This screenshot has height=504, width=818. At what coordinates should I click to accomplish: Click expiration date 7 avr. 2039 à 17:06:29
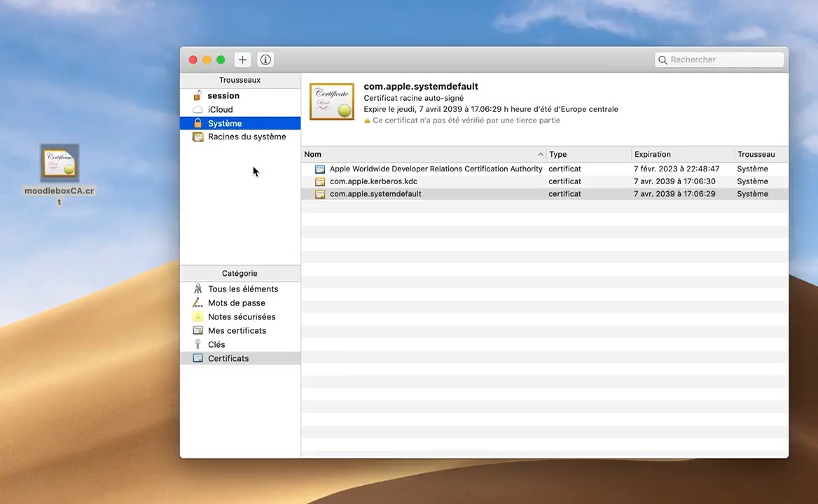(674, 194)
